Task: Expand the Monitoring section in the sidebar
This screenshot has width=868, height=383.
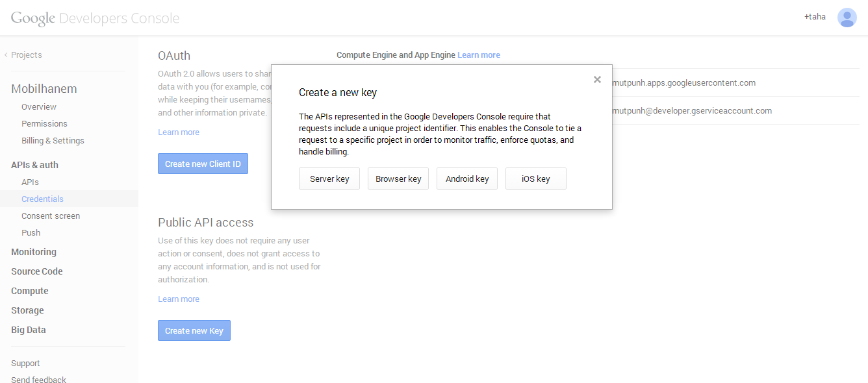Action: pyautogui.click(x=34, y=252)
